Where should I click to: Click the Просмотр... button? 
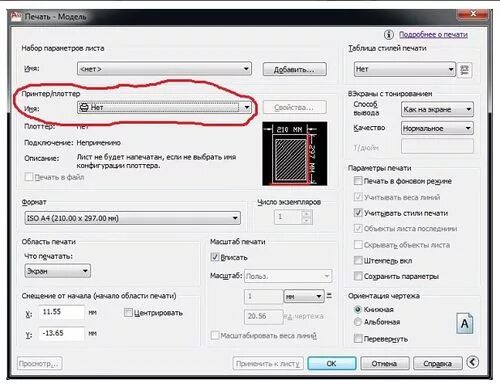[x=40, y=363]
